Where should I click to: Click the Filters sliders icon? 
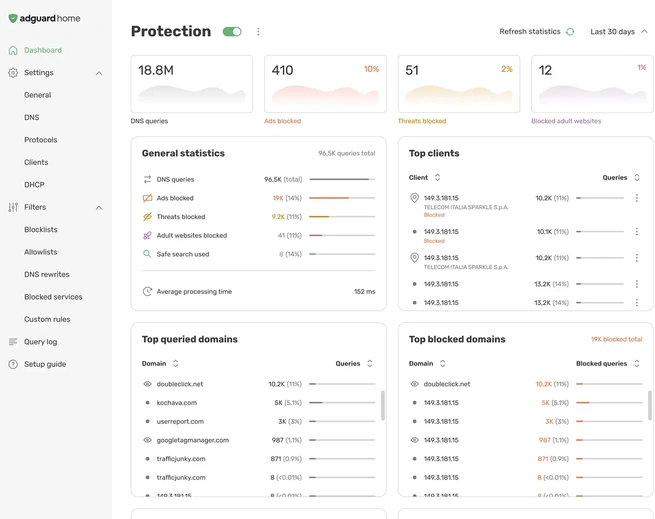(13, 207)
